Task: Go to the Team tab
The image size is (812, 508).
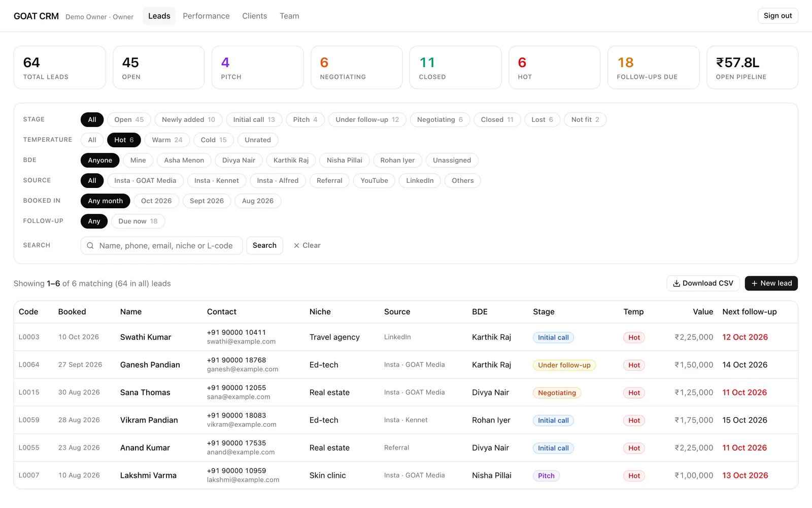Action: (289, 16)
